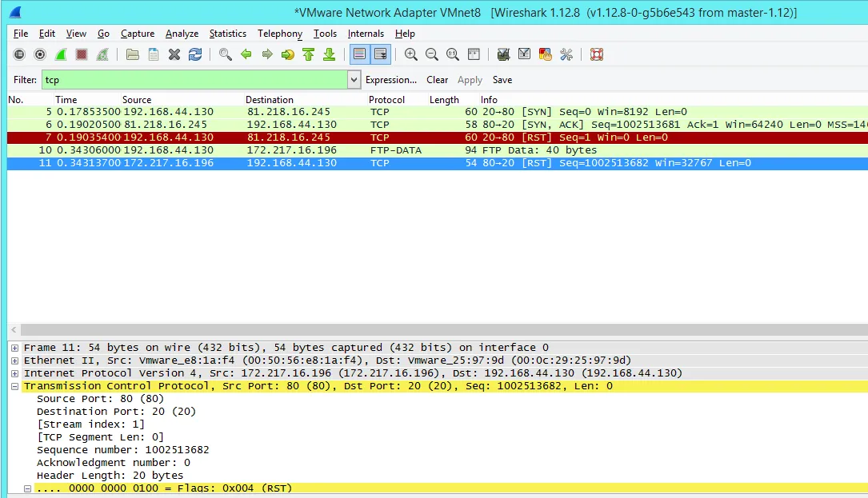Select packet 7 red RST row

(438, 137)
